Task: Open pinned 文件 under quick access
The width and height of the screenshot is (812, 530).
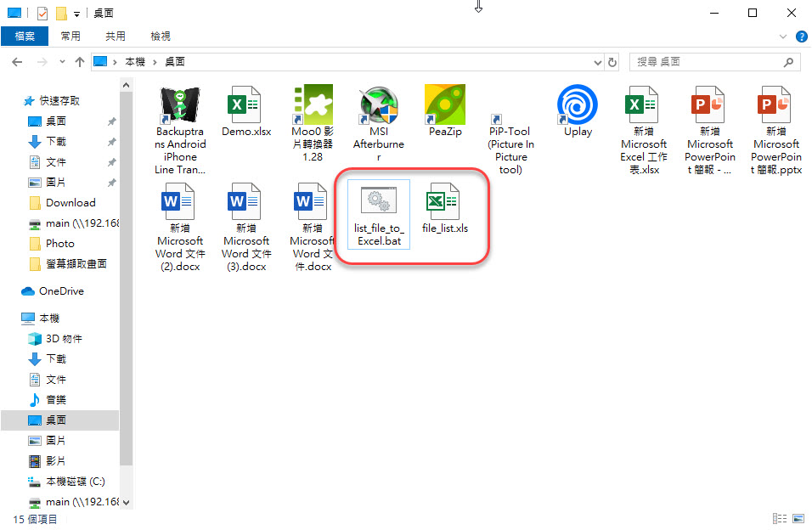Action: click(x=47, y=162)
